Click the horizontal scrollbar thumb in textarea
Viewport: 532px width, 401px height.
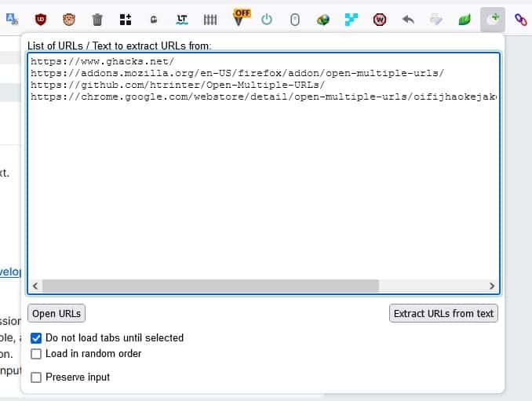210,286
